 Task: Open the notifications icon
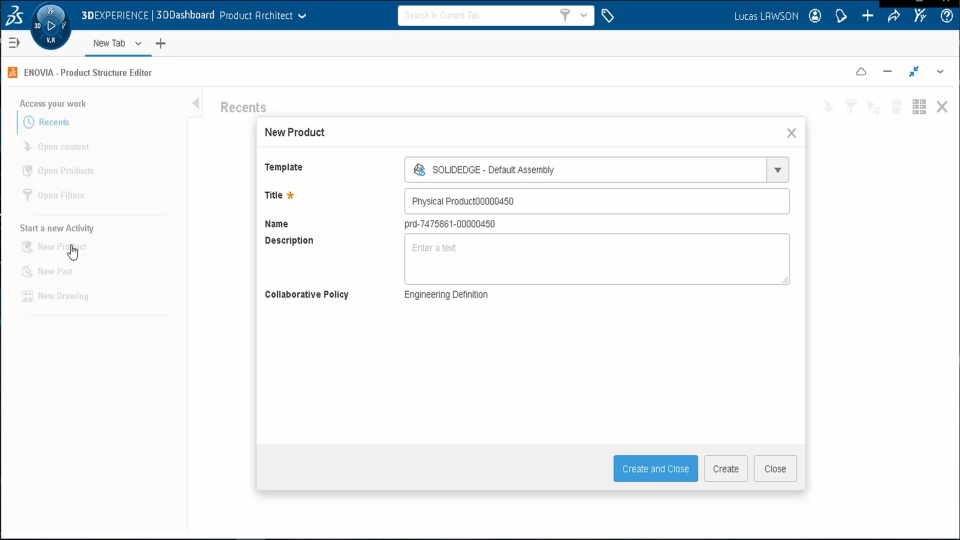[841, 16]
